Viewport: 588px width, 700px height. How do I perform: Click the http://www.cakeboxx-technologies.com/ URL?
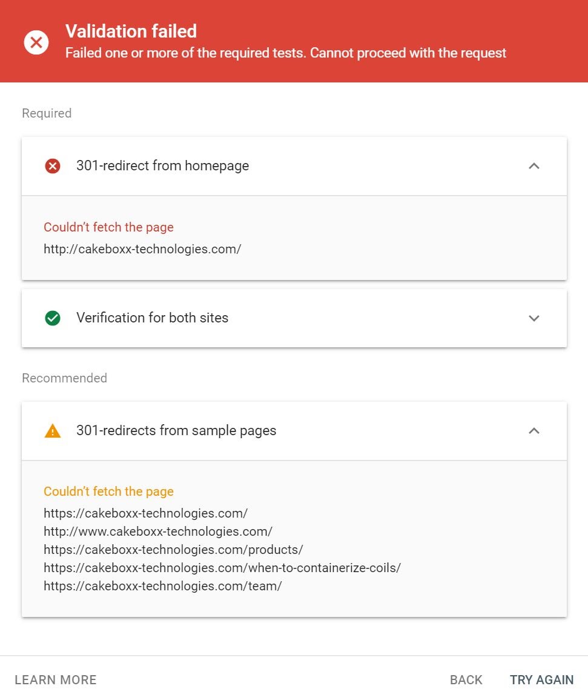click(158, 532)
